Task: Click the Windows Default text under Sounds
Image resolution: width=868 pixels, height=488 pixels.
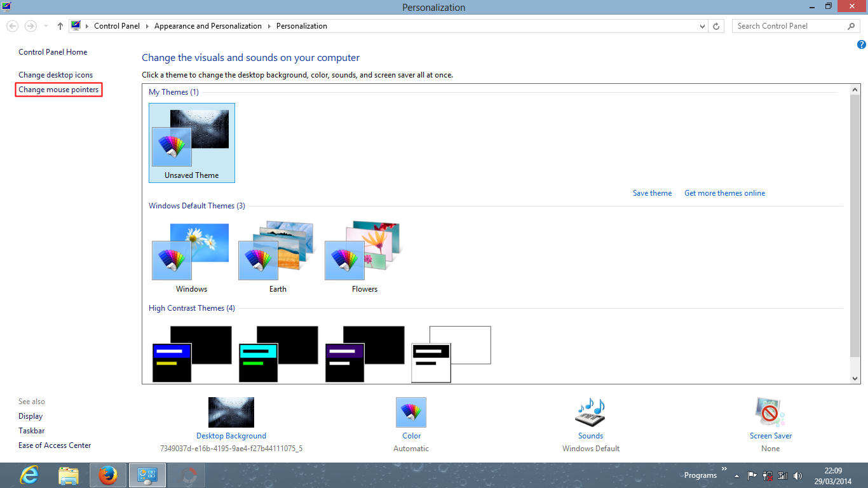Action: click(591, 449)
